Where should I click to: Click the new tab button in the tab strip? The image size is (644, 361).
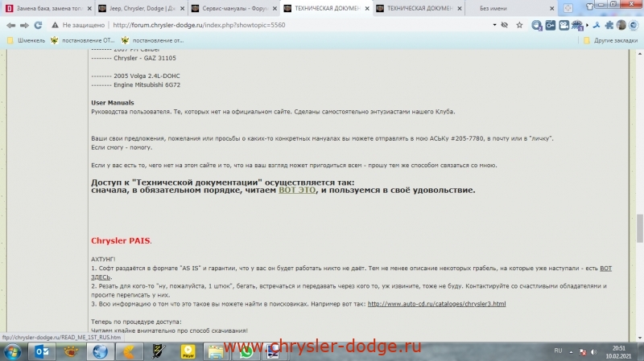[568, 8]
